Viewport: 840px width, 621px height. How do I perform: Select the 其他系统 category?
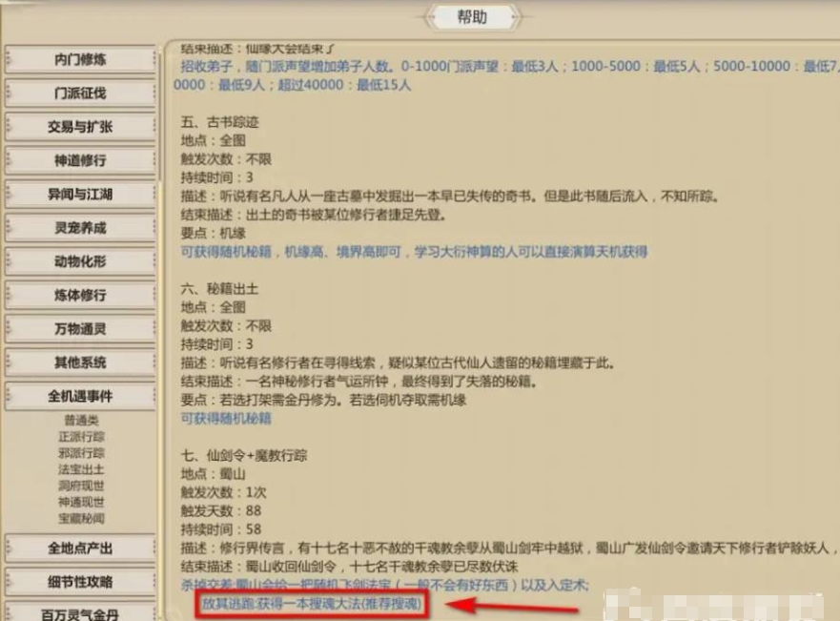coord(80,362)
